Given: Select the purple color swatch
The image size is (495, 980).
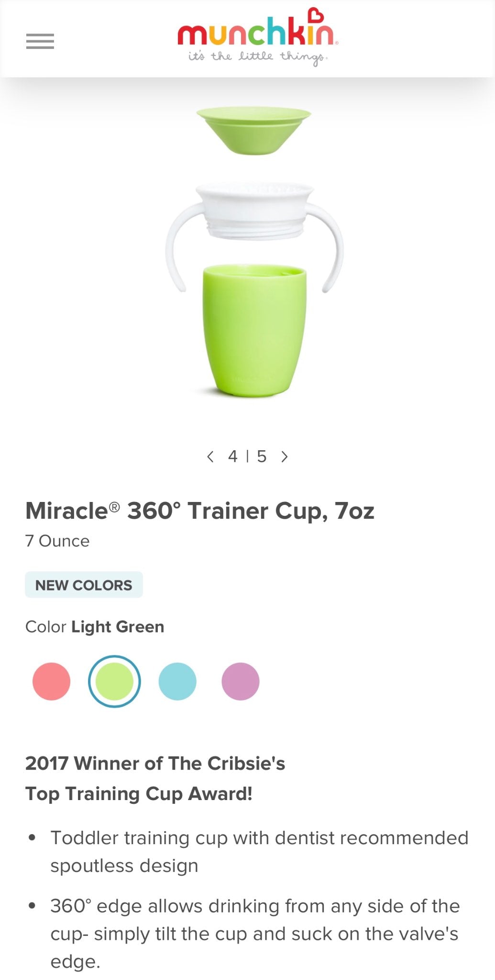Looking at the screenshot, I should [x=241, y=681].
